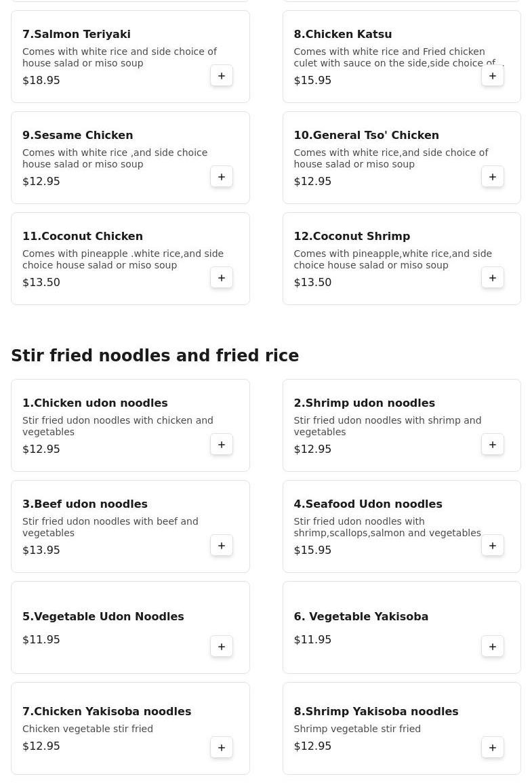532x783 pixels.
Task: Open the Coconut Shrimp item name
Action: (352, 237)
